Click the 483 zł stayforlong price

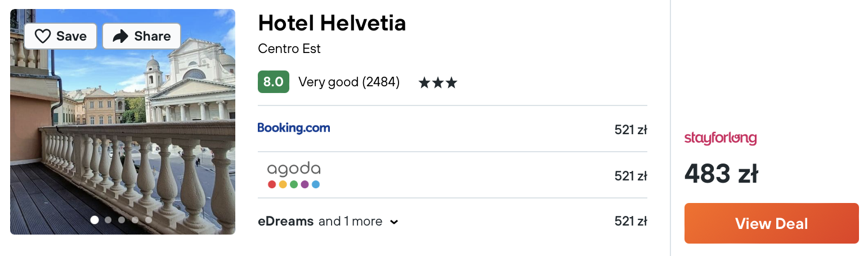pyautogui.click(x=721, y=174)
